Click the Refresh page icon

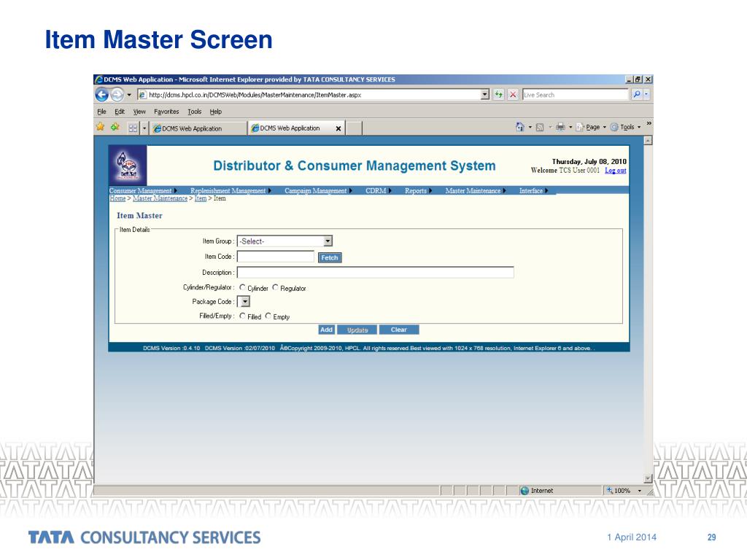click(499, 94)
